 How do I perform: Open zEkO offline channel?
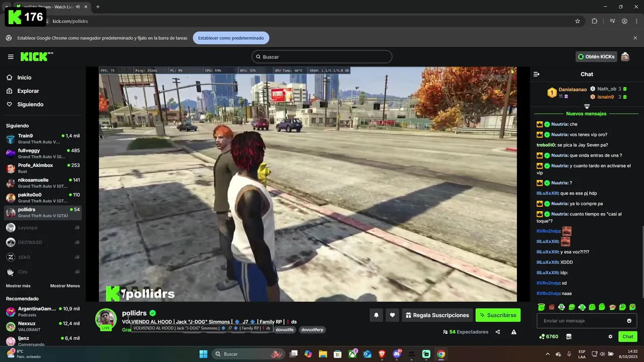coord(43,257)
